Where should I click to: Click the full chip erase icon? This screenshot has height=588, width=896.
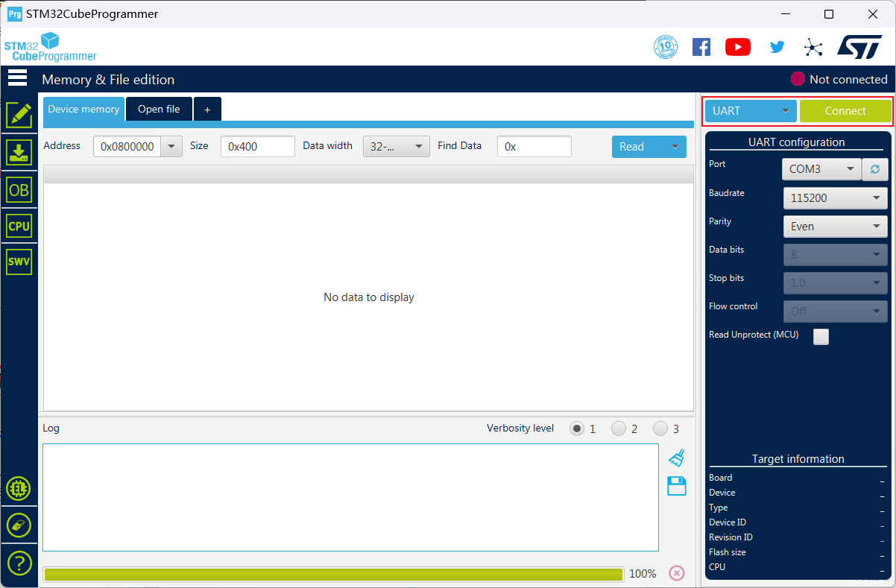(19, 525)
